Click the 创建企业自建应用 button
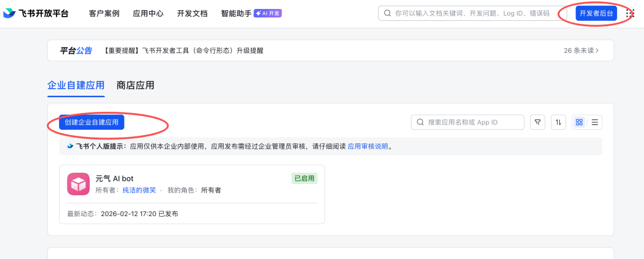 coord(92,122)
